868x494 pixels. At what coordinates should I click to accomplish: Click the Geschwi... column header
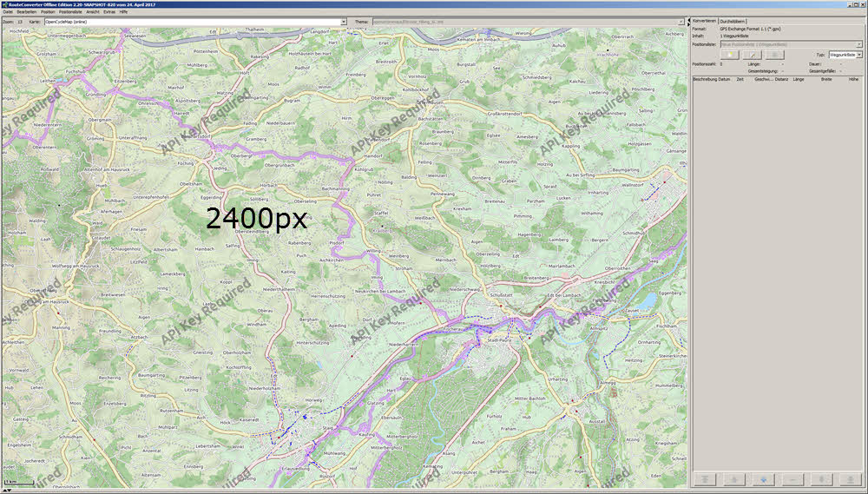[x=763, y=79]
